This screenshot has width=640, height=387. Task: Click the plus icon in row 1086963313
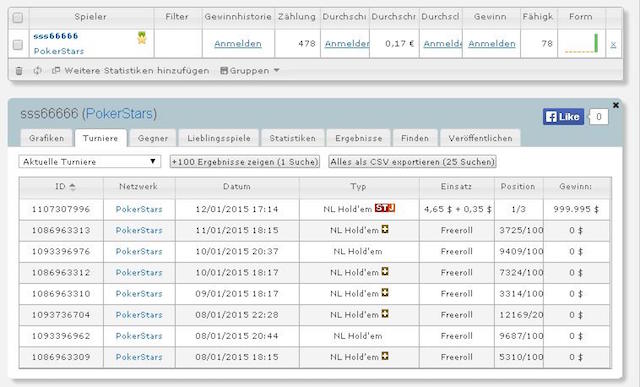pyautogui.click(x=385, y=229)
